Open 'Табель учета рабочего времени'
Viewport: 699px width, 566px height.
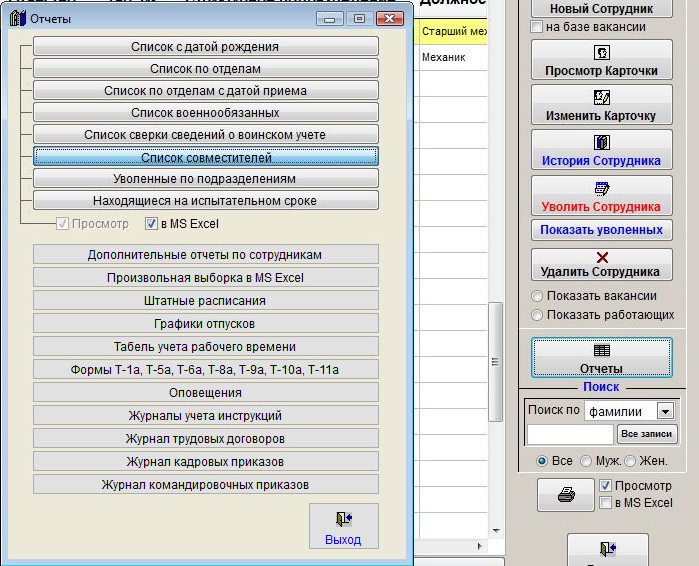point(206,346)
